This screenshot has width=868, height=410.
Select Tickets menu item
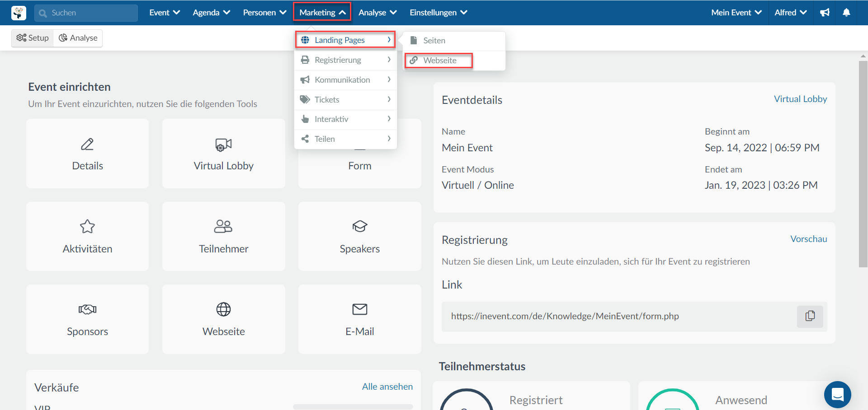click(x=345, y=99)
